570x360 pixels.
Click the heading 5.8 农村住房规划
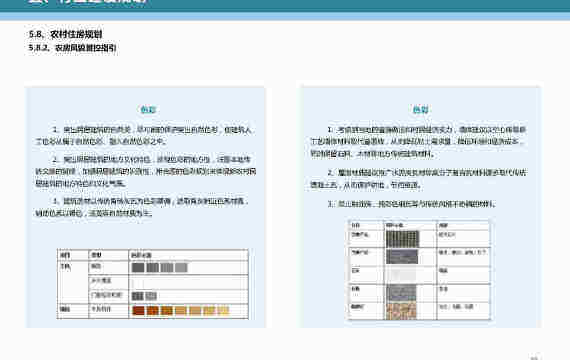(x=65, y=35)
